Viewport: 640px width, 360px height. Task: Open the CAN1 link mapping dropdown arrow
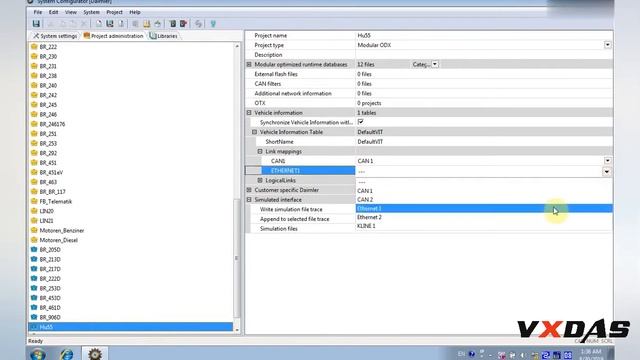point(607,161)
